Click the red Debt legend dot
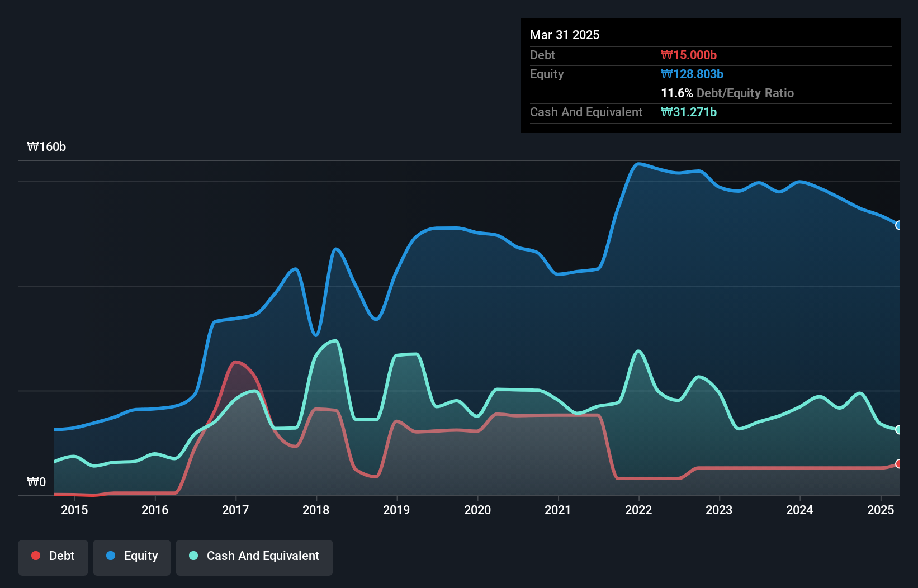Screen dimensions: 918x588 36,556
